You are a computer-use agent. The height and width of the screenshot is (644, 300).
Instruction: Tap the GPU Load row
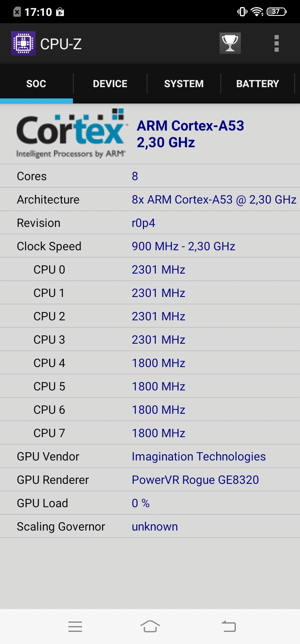(150, 503)
